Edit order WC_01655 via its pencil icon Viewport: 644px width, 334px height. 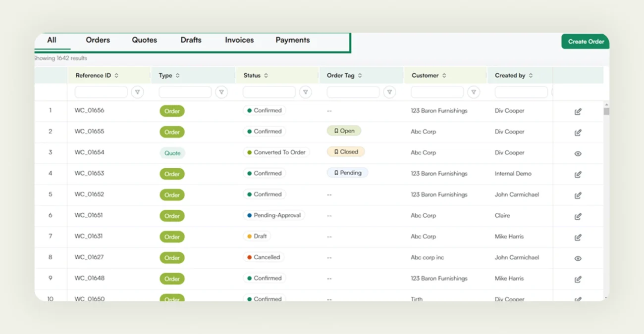pos(578,132)
